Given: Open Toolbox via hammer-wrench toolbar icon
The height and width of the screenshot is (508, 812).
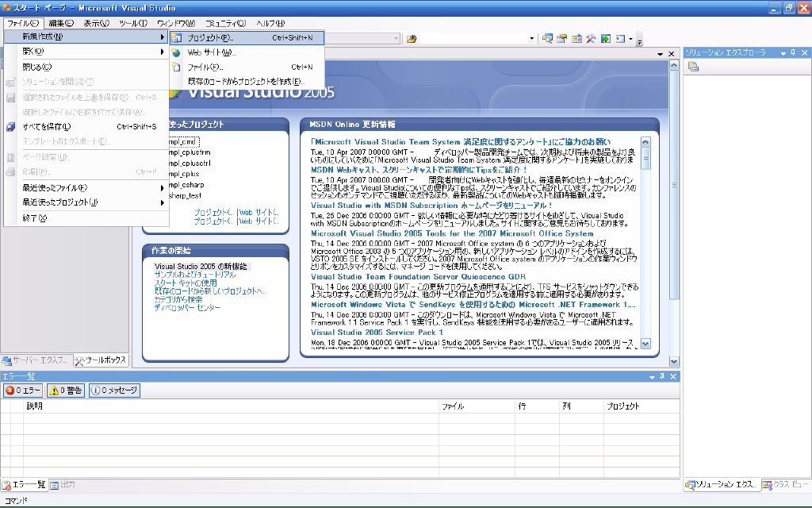Looking at the screenshot, I should click(591, 39).
